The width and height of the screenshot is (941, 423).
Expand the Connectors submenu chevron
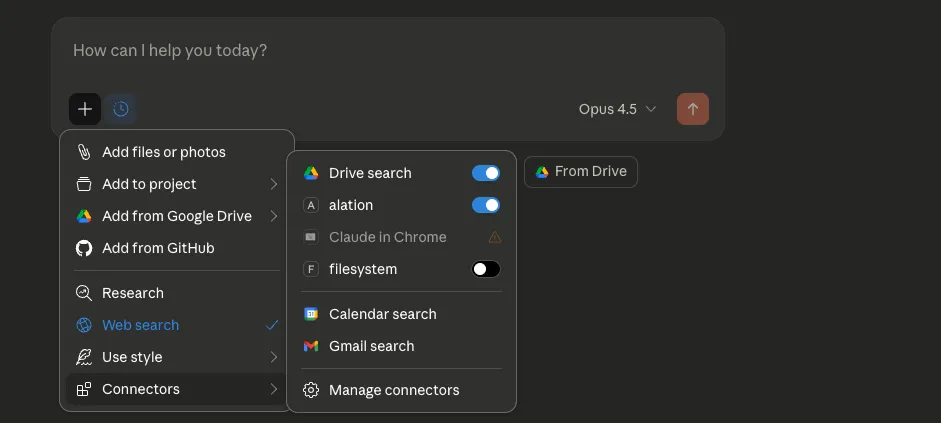274,389
